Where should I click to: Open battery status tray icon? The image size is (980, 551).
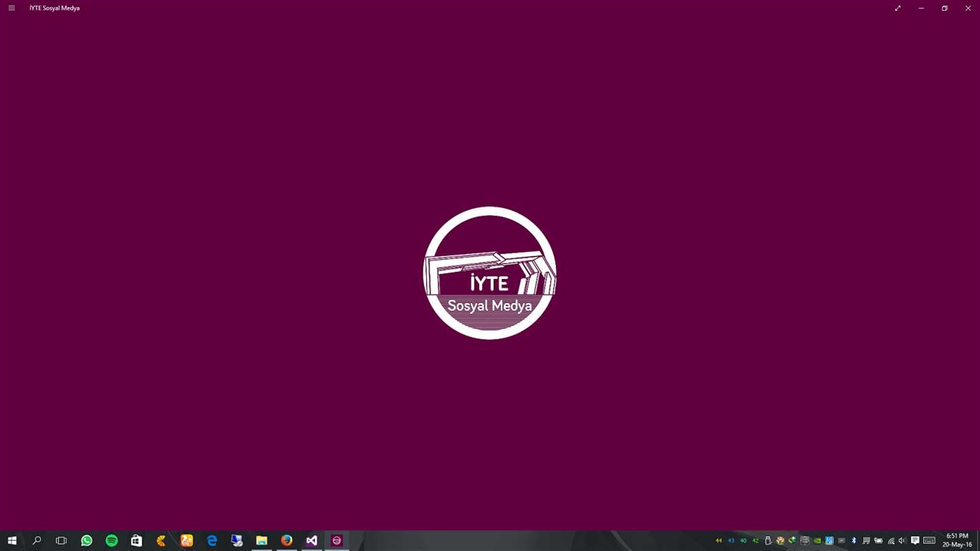(878, 541)
